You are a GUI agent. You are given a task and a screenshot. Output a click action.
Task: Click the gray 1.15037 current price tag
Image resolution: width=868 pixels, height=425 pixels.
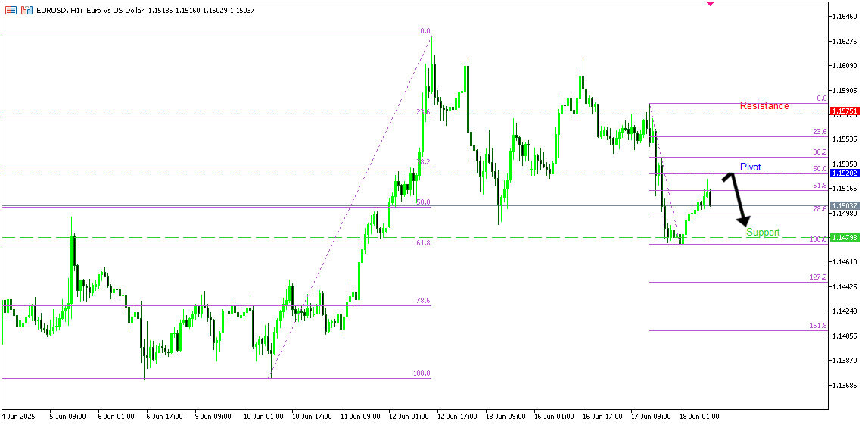pyautogui.click(x=845, y=206)
